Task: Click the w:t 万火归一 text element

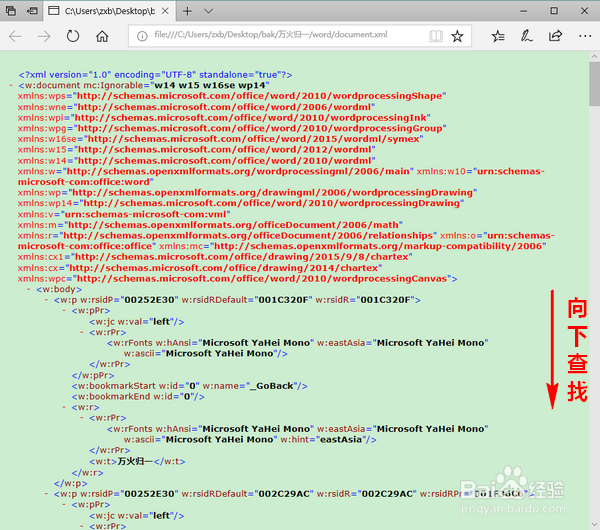Action: 137,462
